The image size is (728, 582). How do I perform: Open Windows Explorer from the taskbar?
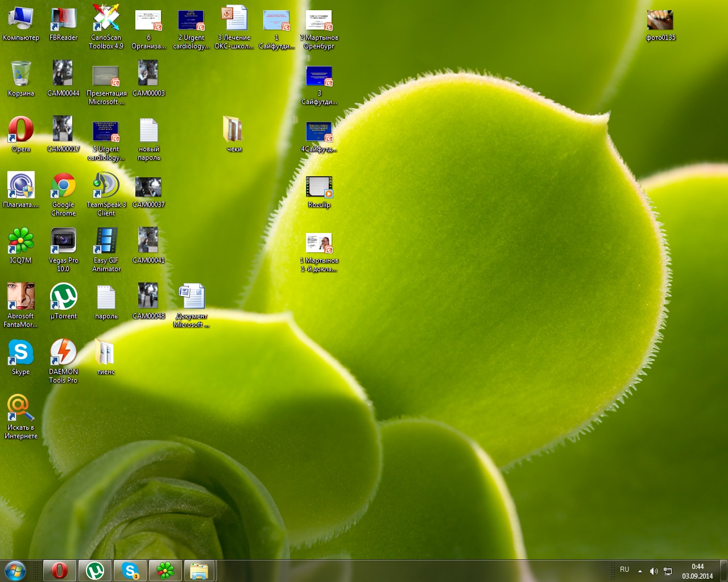point(199,571)
